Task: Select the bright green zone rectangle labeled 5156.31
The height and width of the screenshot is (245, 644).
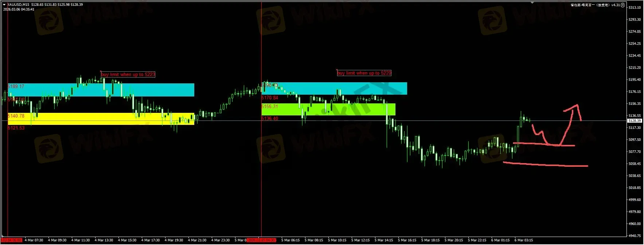Action: point(328,110)
